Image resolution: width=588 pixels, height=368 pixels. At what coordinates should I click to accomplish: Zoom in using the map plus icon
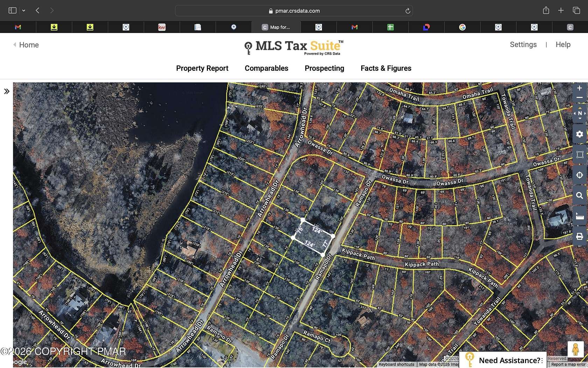tap(580, 88)
